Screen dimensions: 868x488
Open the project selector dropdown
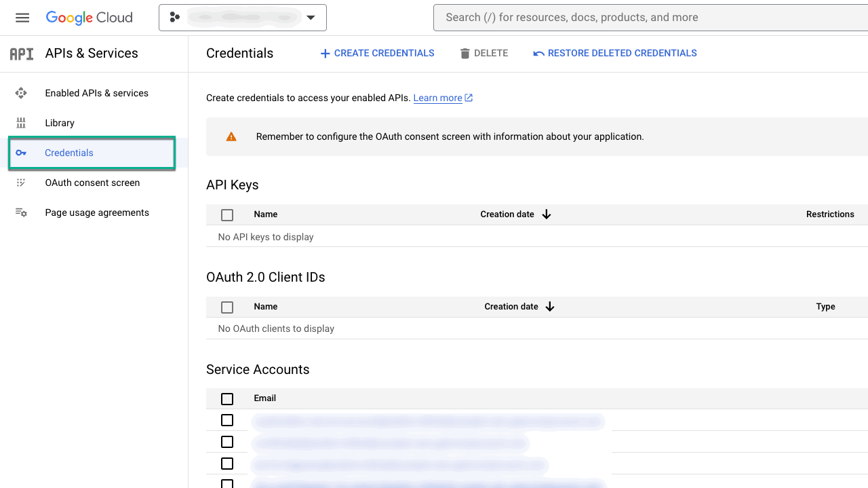[242, 18]
